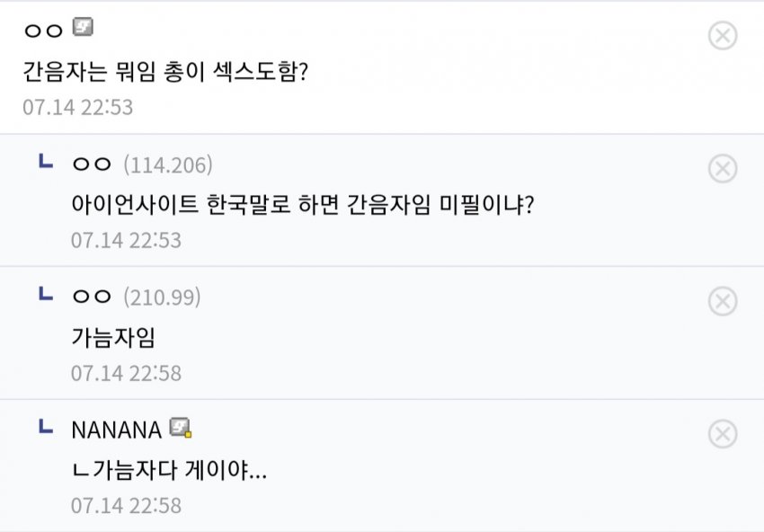Click the ㅇㅇ nickname with IP 114.206
Screen dimensions: 764x532
91,165
